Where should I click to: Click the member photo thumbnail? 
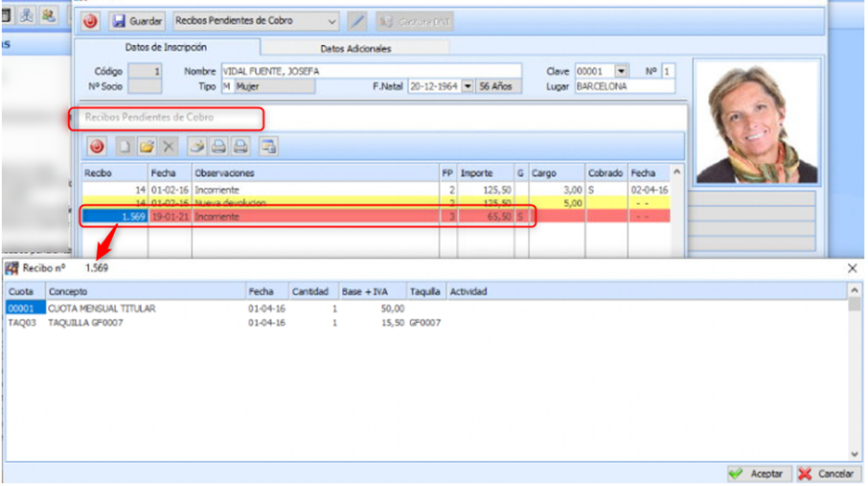click(x=756, y=122)
